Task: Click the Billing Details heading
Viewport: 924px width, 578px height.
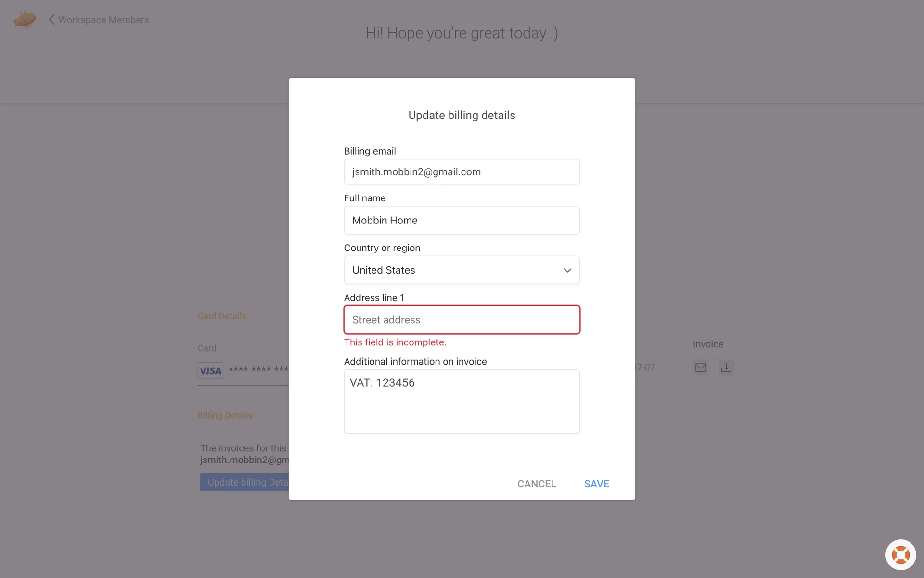Action: (225, 415)
